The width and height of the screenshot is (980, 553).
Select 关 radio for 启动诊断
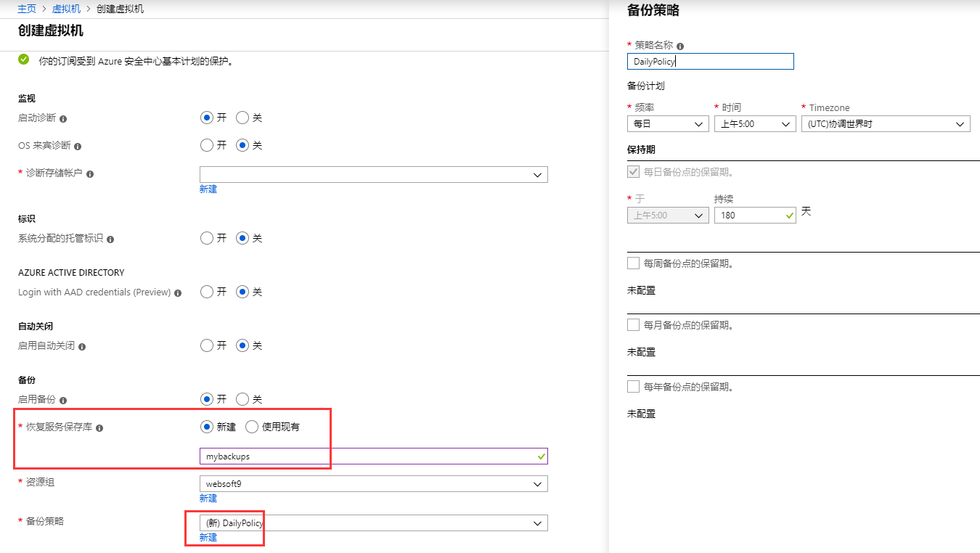242,118
